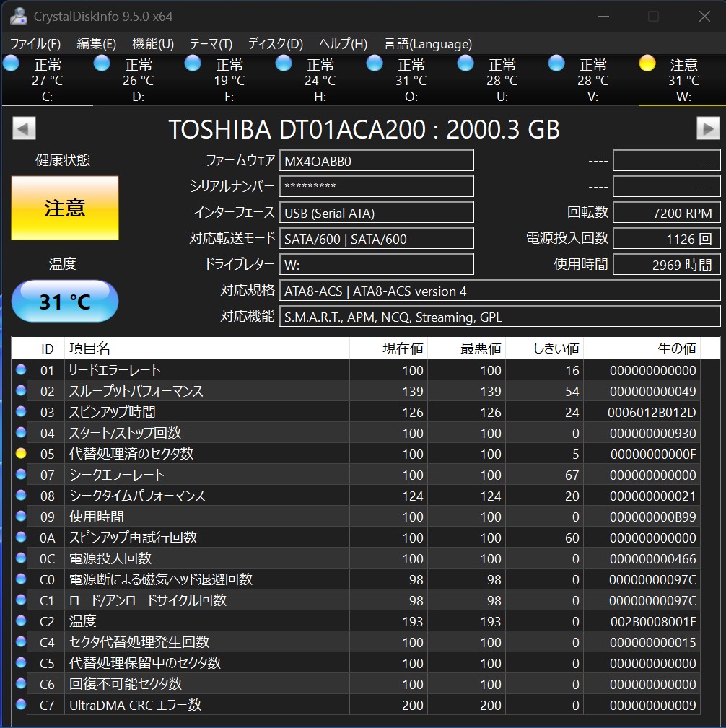Click the previous disk left arrow button
Viewport: 726px width, 728px height.
point(24,129)
